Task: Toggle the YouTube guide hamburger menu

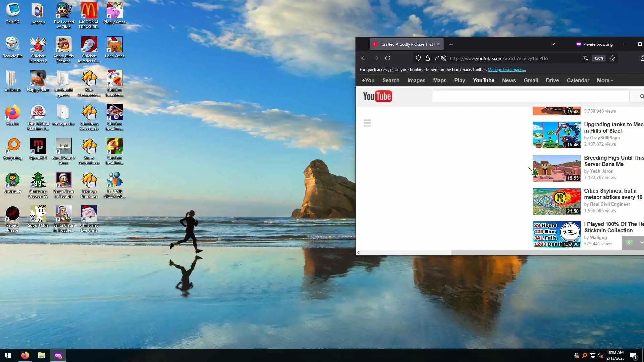Action: pyautogui.click(x=367, y=123)
